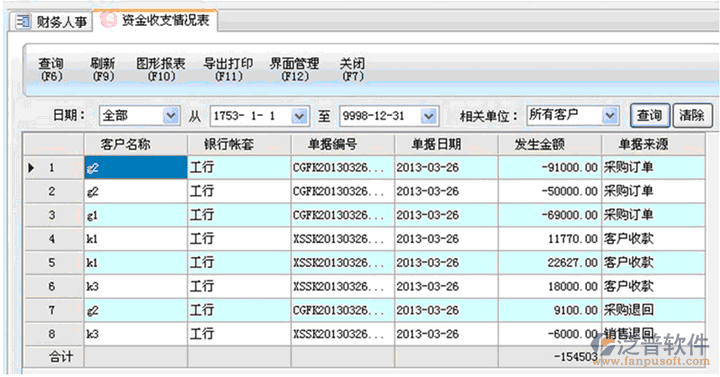Screen dimensions: 720x377
Task: Click 关闭 (F7) toolbar item
Action: coord(353,70)
